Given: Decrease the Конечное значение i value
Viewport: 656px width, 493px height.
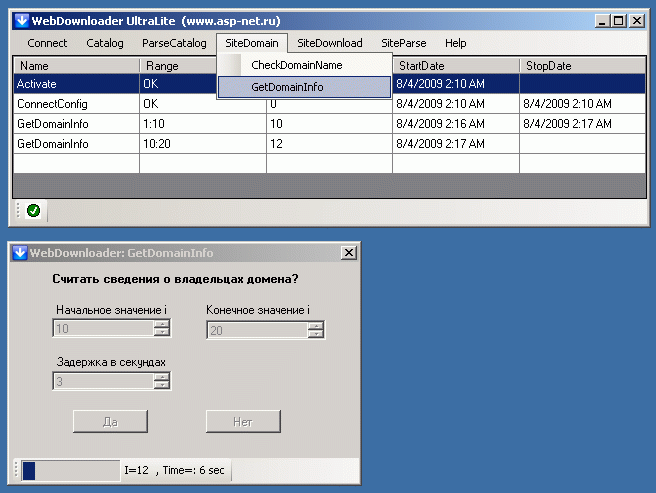Looking at the screenshot, I should coord(316,334).
